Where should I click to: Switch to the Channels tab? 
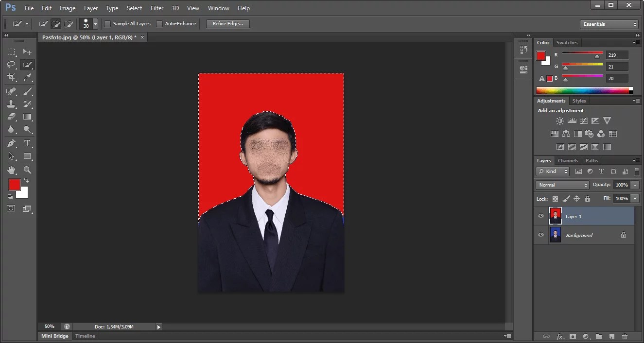(568, 161)
